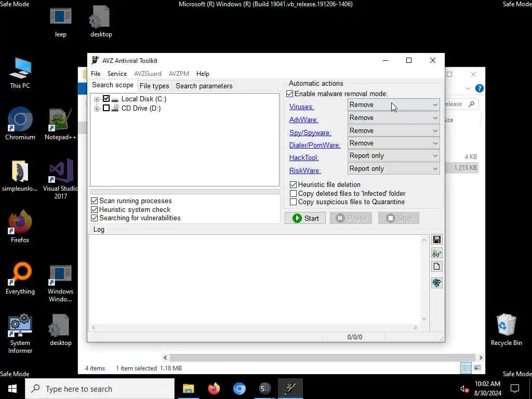Save the log using the floppy disk icon

pyautogui.click(x=436, y=240)
